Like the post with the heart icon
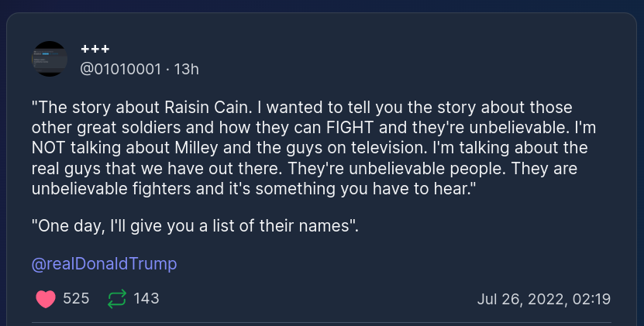This screenshot has width=644, height=326. (x=46, y=299)
